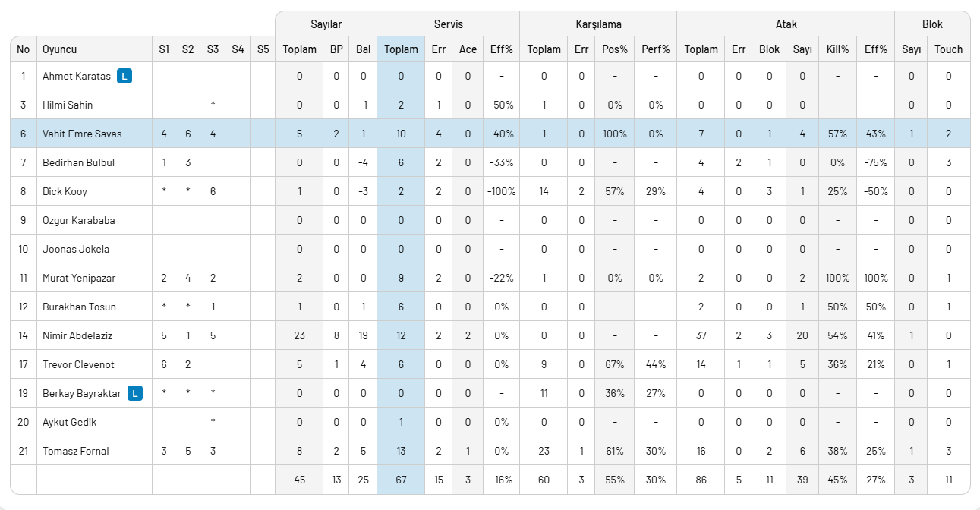This screenshot has width=980, height=510.
Task: Sort by the Bal column header
Action: point(363,49)
